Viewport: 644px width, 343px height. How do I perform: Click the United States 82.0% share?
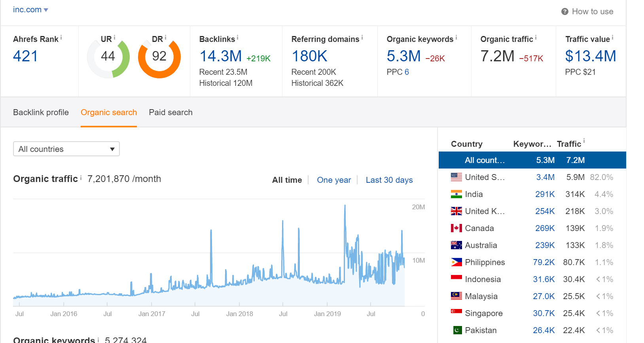(602, 177)
